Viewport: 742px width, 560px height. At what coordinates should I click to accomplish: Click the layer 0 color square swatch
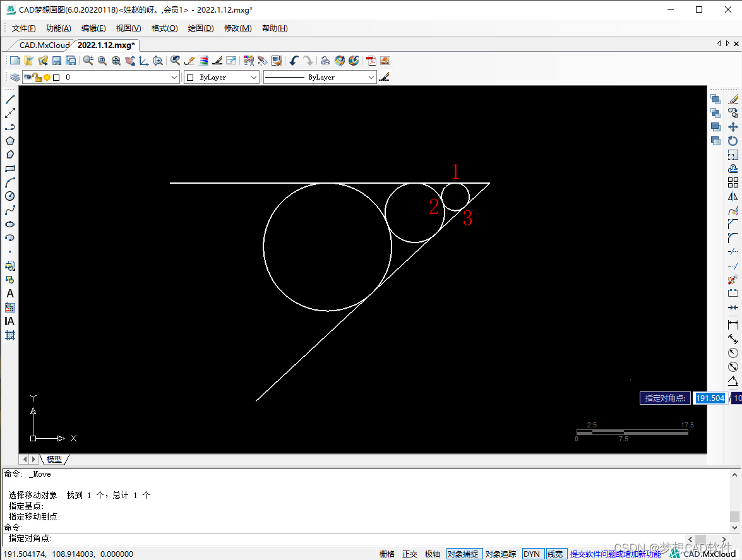tap(56, 77)
